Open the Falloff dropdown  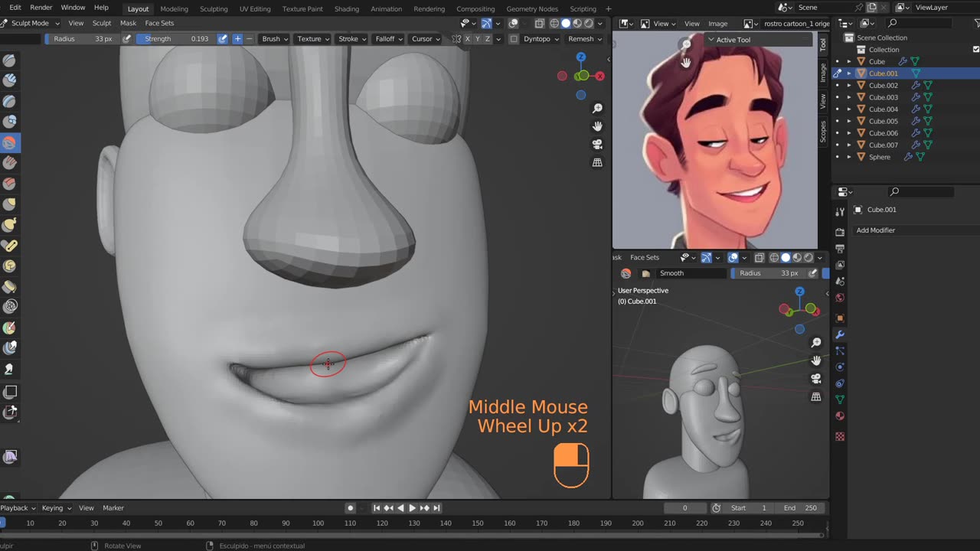coord(388,39)
